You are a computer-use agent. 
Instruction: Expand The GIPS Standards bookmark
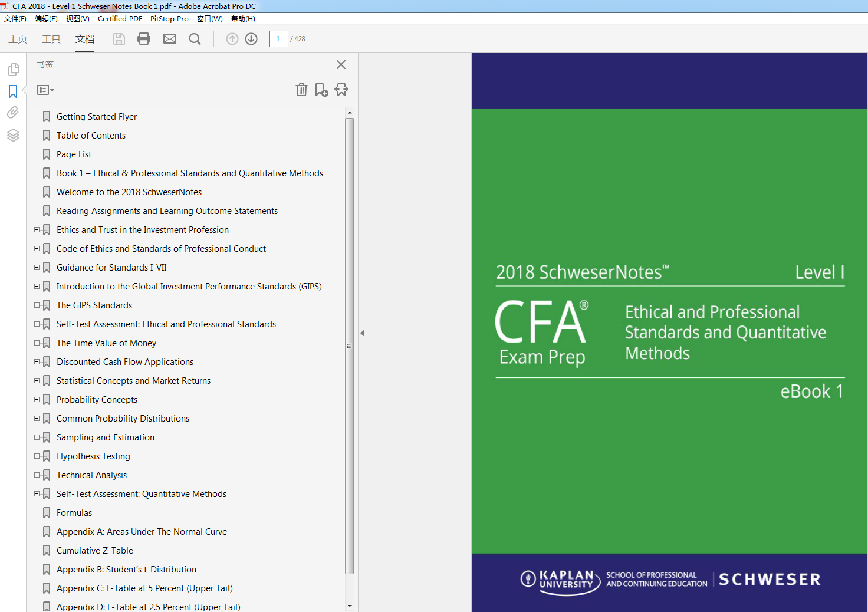37,305
